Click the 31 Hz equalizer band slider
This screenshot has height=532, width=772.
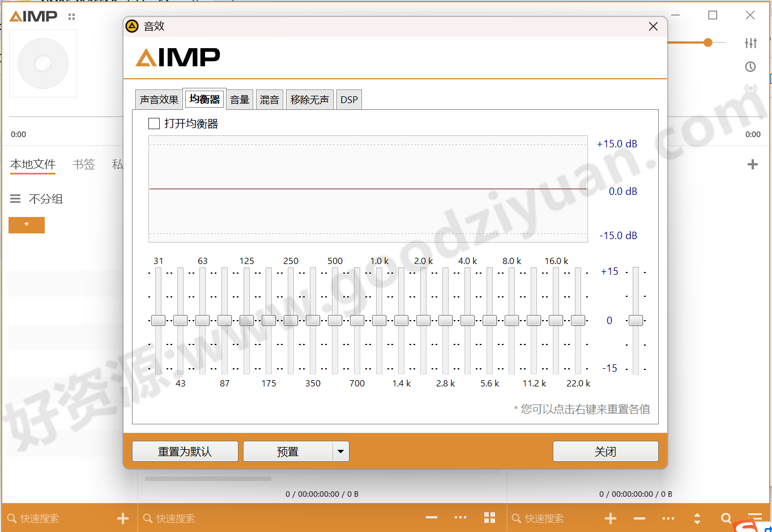(159, 320)
